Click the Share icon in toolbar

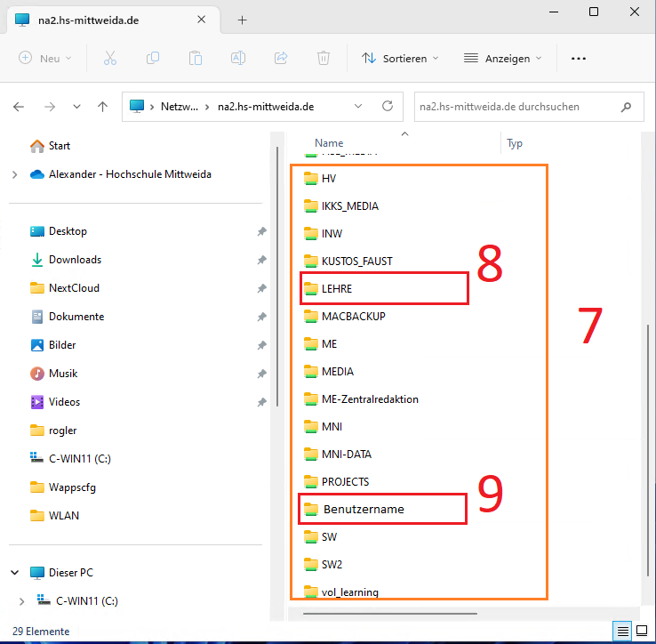[x=281, y=58]
